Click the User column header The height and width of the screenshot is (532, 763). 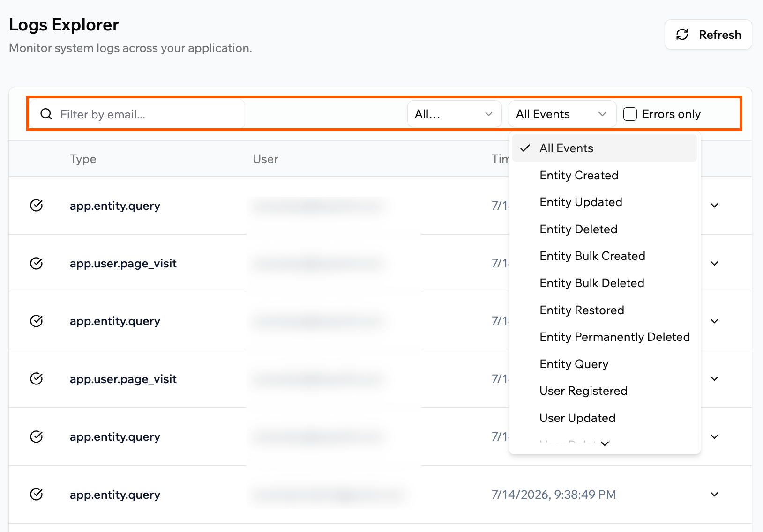click(265, 159)
